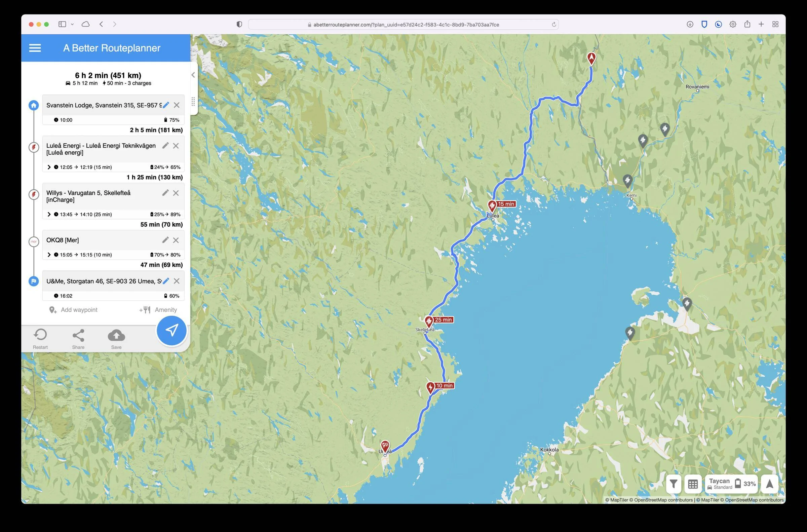Open sidebar options dropdown arrow
The image size is (807, 532).
coord(72,24)
